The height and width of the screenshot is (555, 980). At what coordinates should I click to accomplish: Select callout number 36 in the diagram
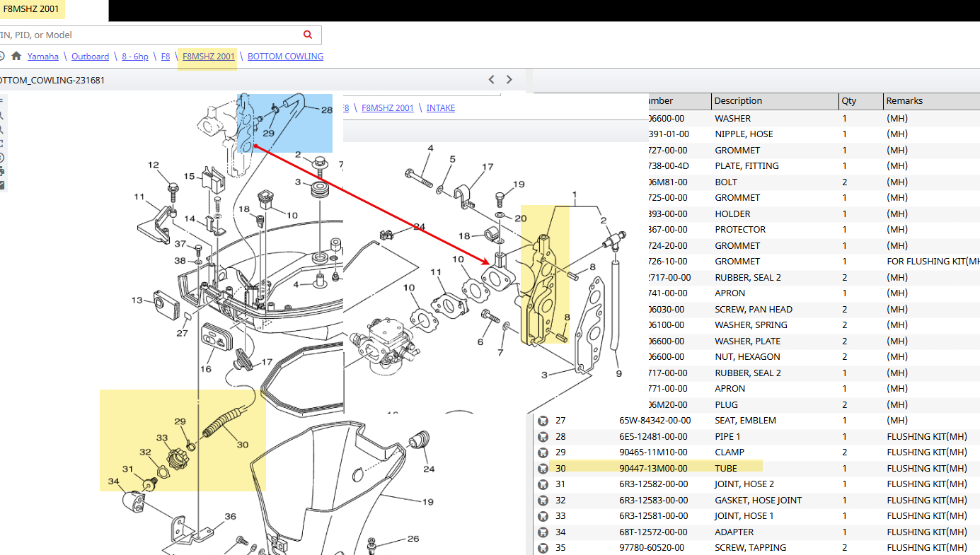pos(230,516)
